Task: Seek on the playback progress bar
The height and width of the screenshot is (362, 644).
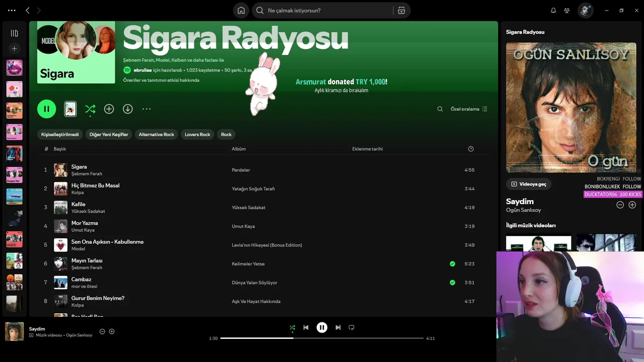Action: coord(322,338)
